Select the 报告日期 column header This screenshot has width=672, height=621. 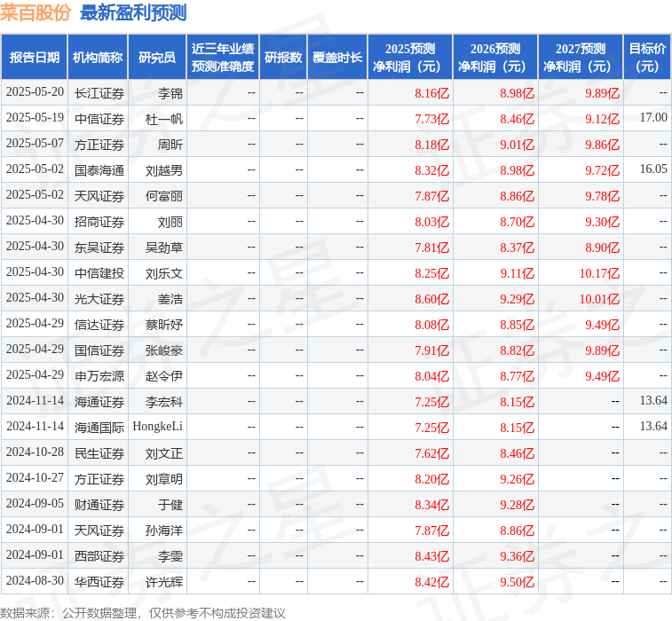click(35, 57)
